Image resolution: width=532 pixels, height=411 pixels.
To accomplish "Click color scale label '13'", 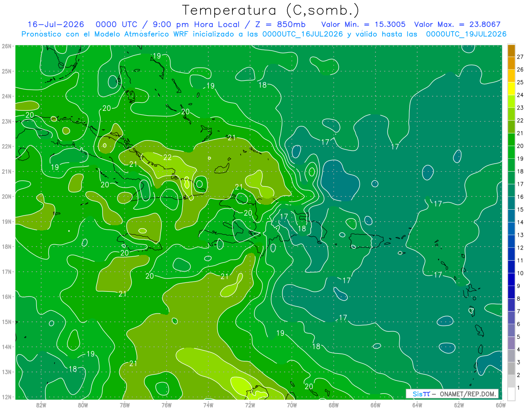I will 520,235.
